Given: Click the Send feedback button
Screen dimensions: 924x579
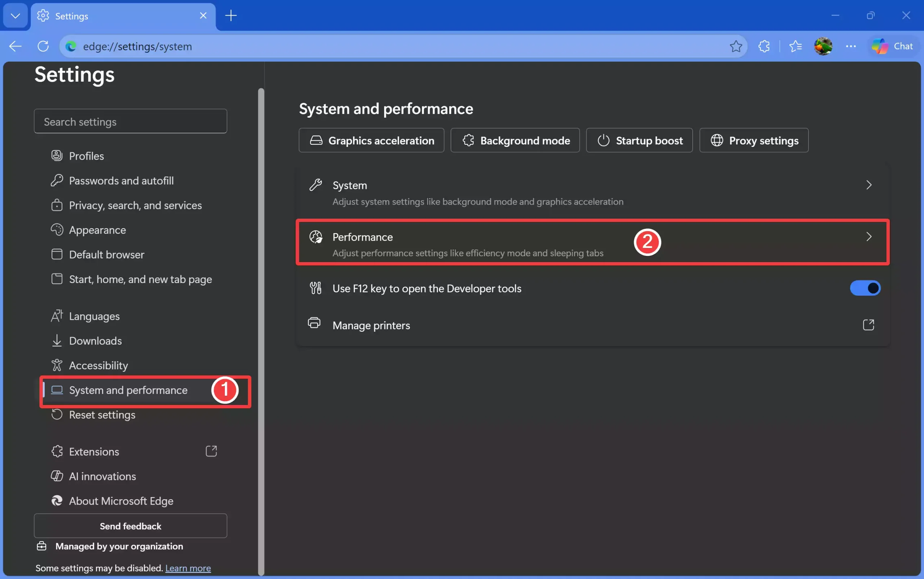Looking at the screenshot, I should [x=130, y=526].
